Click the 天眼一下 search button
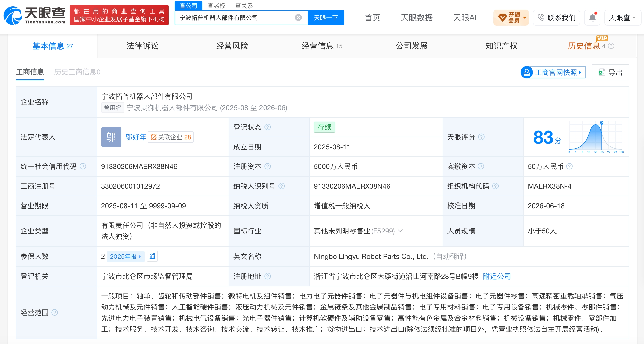The width and height of the screenshot is (644, 344). 326,18
